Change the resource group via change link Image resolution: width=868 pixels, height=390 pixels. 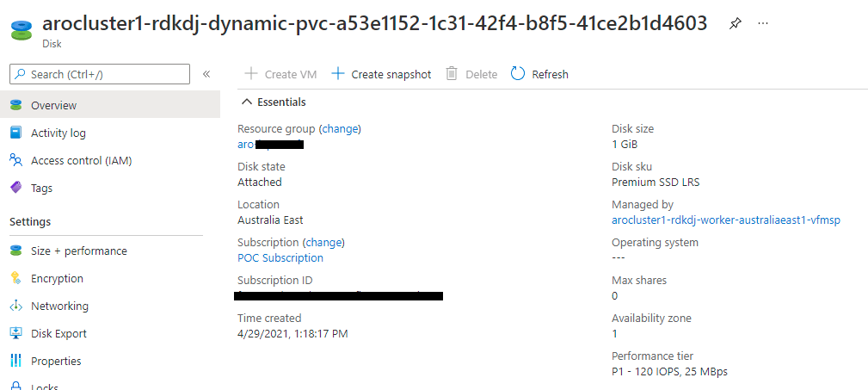pyautogui.click(x=340, y=128)
